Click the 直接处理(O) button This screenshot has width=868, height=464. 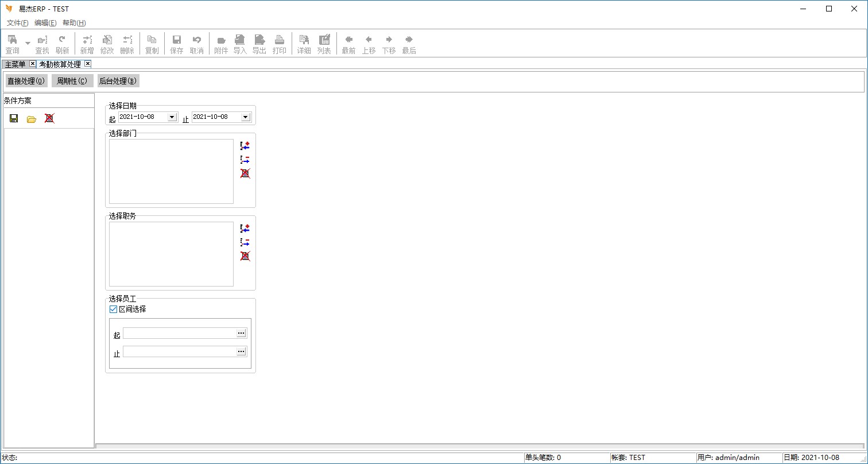[x=26, y=81]
